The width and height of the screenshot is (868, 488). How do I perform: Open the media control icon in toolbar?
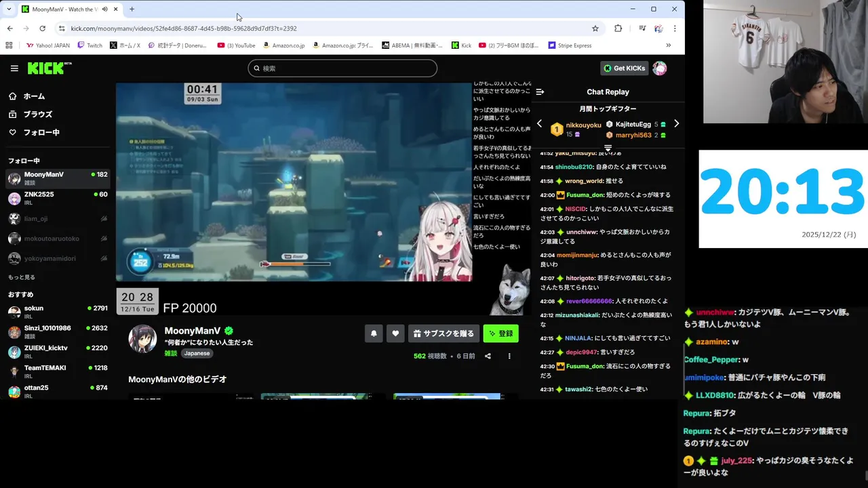(642, 28)
